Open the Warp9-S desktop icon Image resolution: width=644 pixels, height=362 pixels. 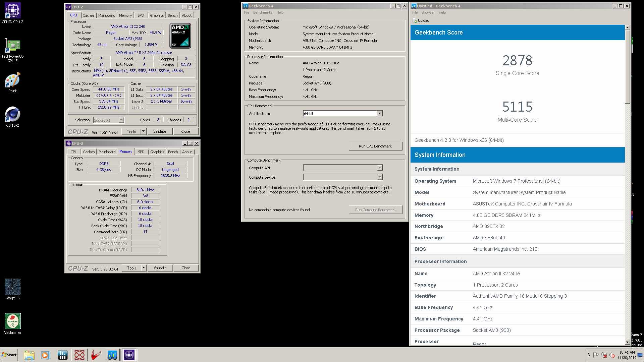(12, 289)
